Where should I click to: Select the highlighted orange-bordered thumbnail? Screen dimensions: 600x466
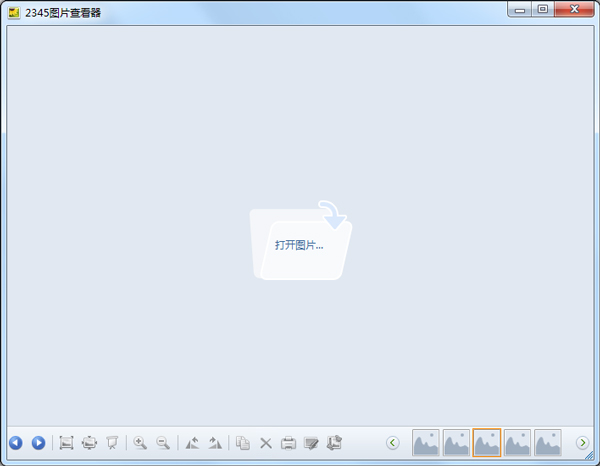487,442
